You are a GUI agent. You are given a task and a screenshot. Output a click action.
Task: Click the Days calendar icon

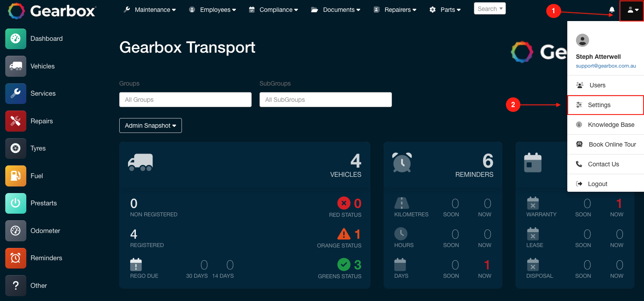[400, 265]
